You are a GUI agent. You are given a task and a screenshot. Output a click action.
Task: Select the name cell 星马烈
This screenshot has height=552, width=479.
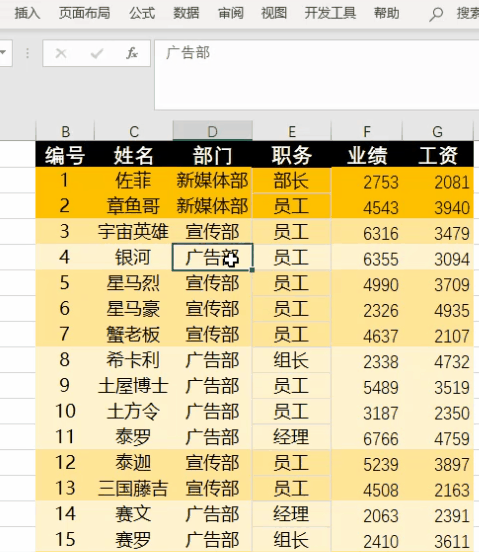click(x=134, y=283)
